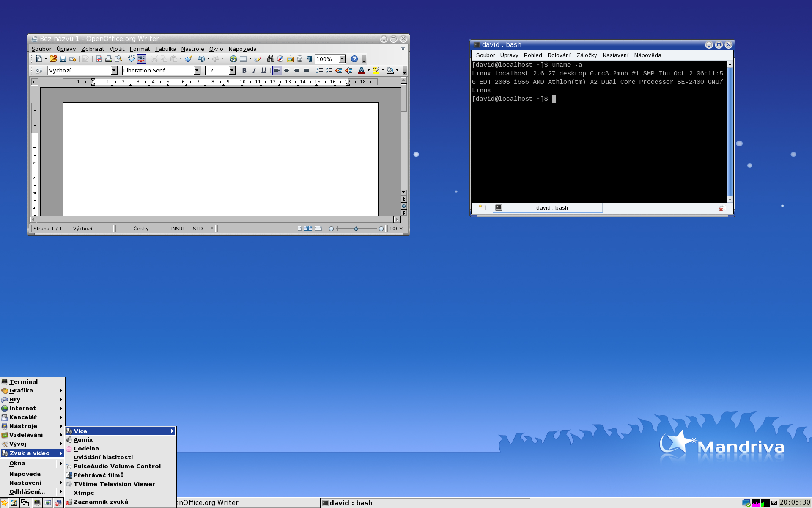Click the send document as e-mail icon
This screenshot has height=508, width=812.
(73, 59)
